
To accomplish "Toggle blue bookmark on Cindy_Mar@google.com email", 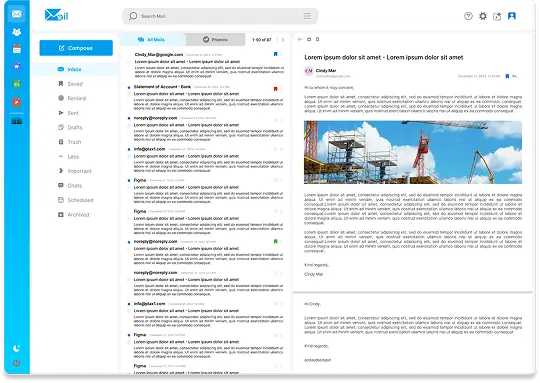I will click(275, 54).
